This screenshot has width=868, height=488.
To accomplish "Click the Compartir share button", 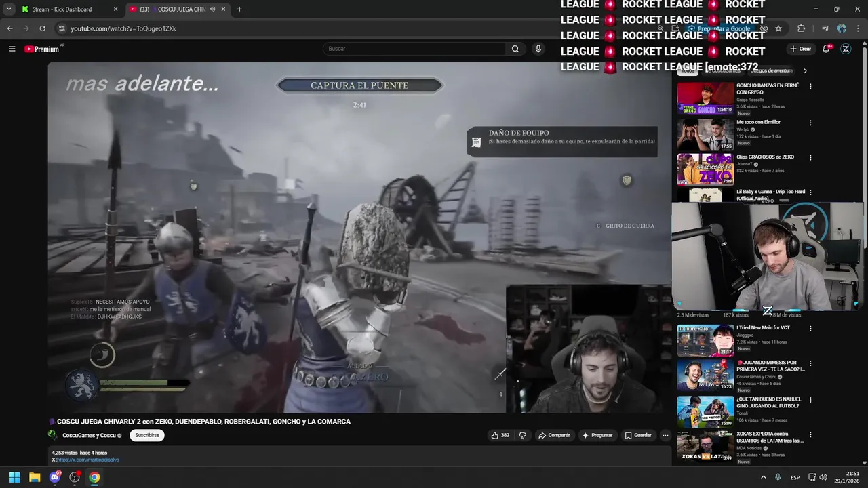I will [x=554, y=435].
